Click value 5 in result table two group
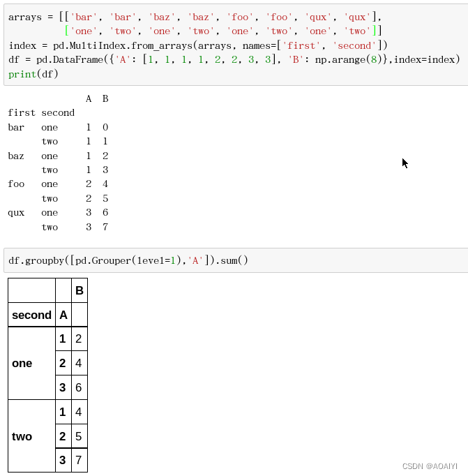 tap(79, 436)
